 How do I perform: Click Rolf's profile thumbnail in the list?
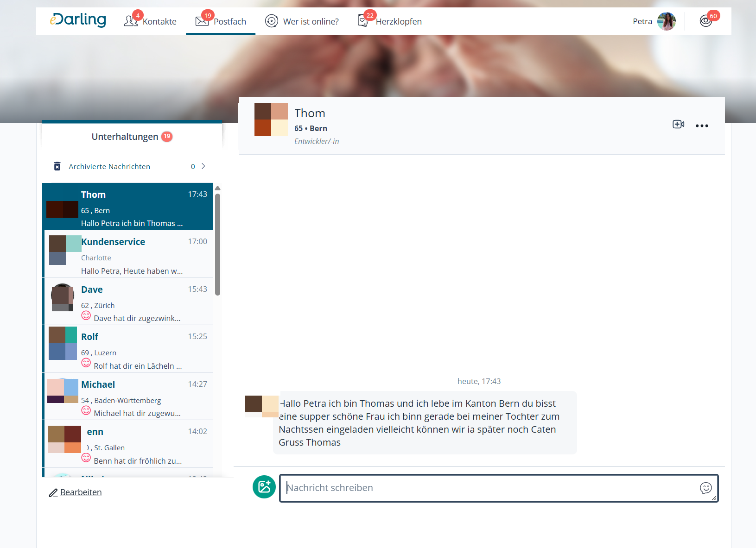coord(63,343)
